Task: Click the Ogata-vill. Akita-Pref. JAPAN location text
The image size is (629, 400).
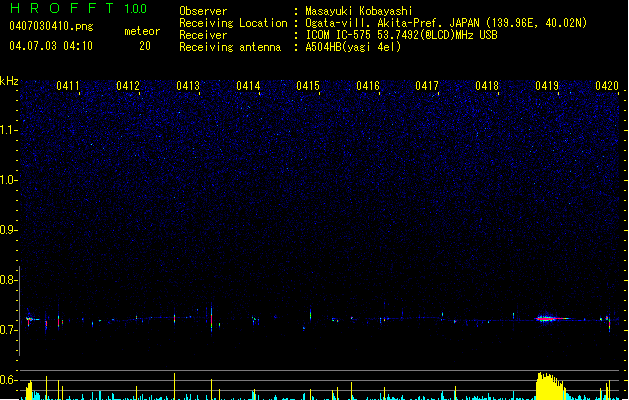Action: (x=446, y=23)
